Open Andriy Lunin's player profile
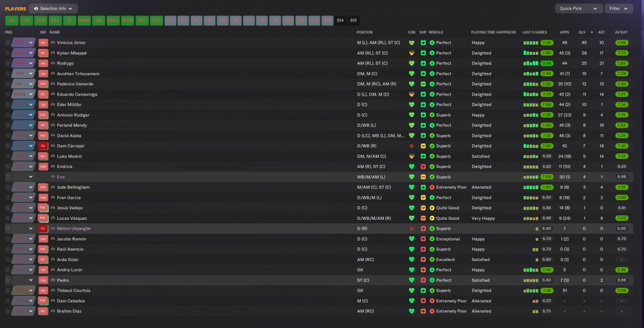The height and width of the screenshot is (328, 644). 69,270
